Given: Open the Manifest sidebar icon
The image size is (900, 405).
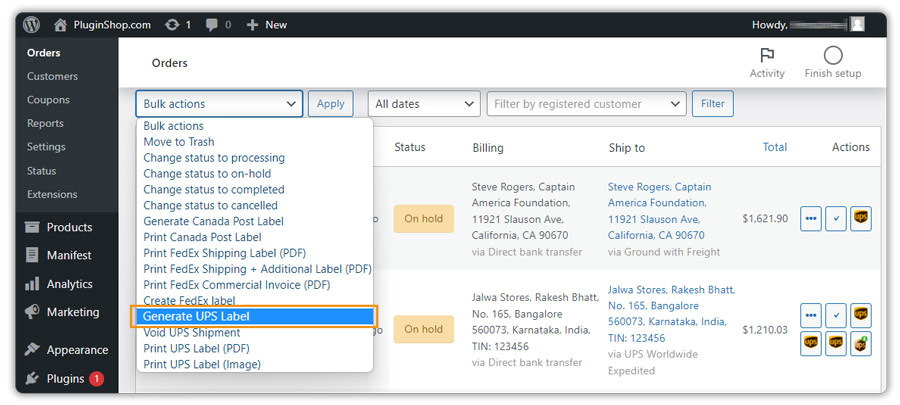Looking at the screenshot, I should click(x=32, y=255).
